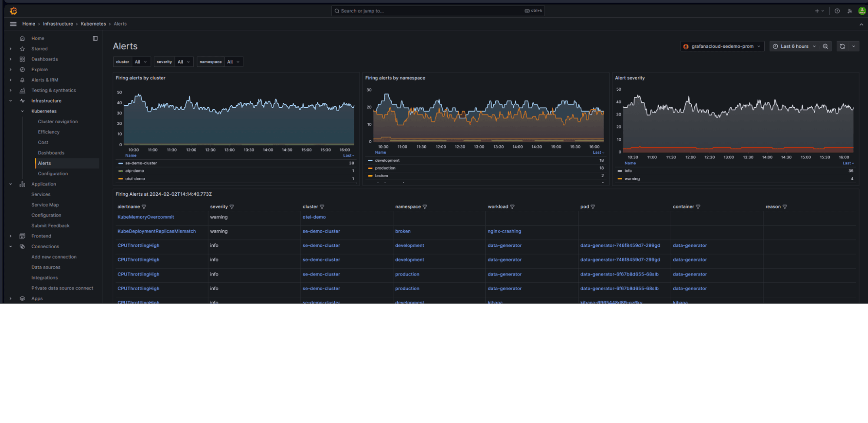
Task: Go to Infrastructure breadcrumb
Action: (58, 24)
